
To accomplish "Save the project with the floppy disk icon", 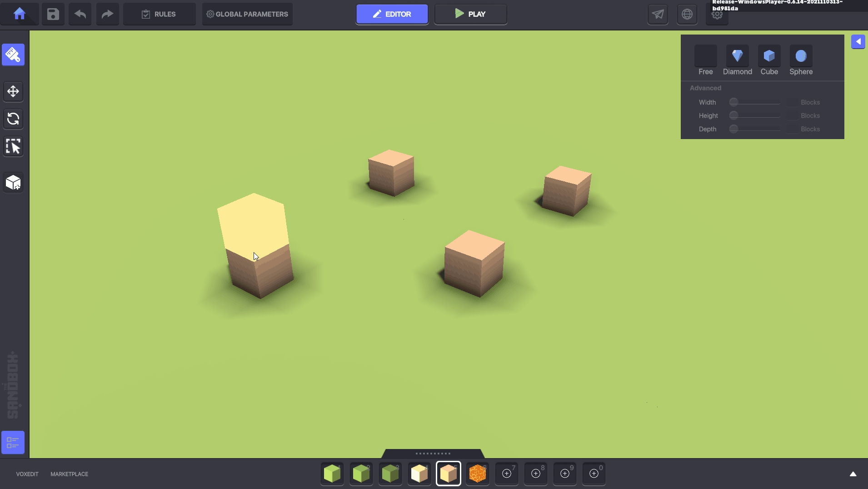I will [x=53, y=14].
